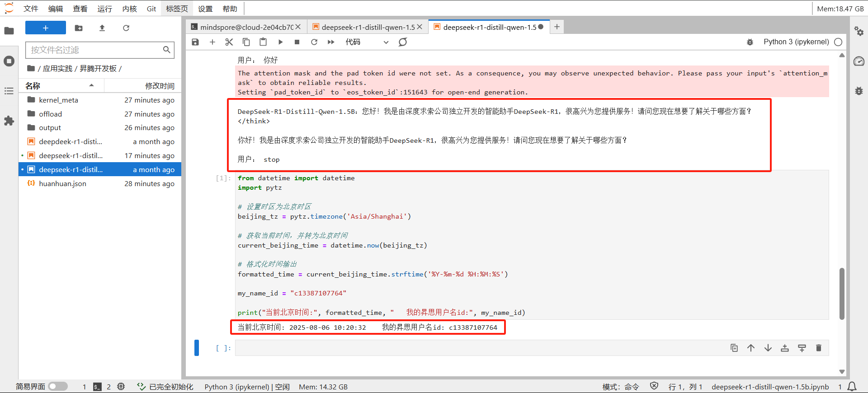The image size is (868, 393).
Task: Restart kernel and run all cells icon
Action: pyautogui.click(x=331, y=42)
